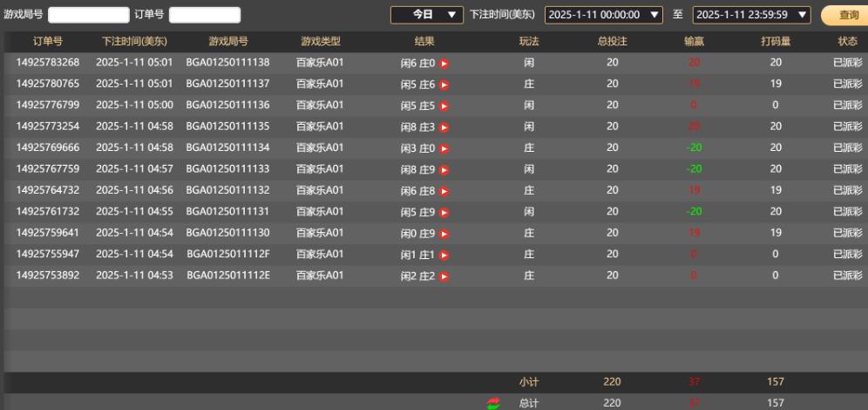Select order number 14925783268

(x=48, y=63)
